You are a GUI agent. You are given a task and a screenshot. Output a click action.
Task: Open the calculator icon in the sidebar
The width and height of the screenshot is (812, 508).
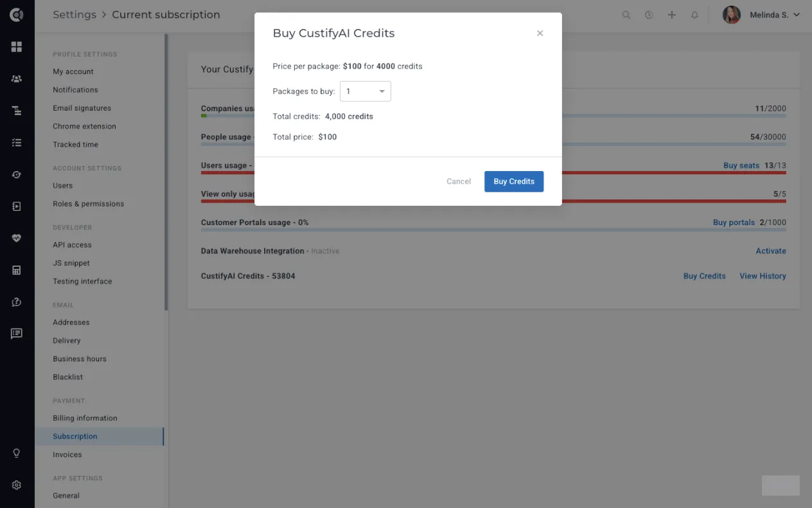(17, 270)
